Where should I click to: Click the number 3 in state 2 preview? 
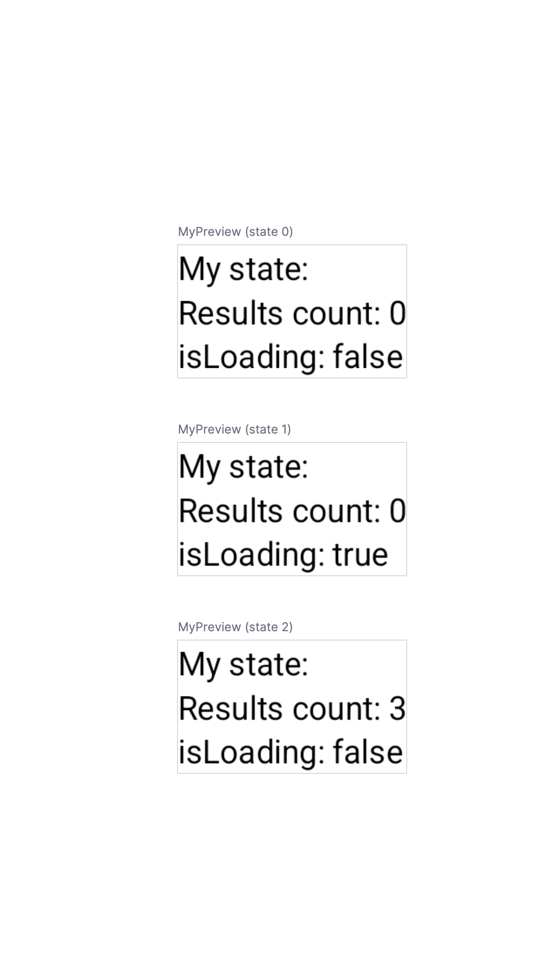tap(397, 709)
